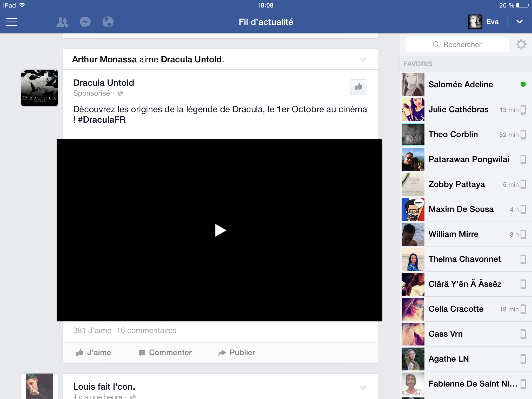Tap the sponsored post public globe icon
Screen dimensions: 532x399
(120, 93)
